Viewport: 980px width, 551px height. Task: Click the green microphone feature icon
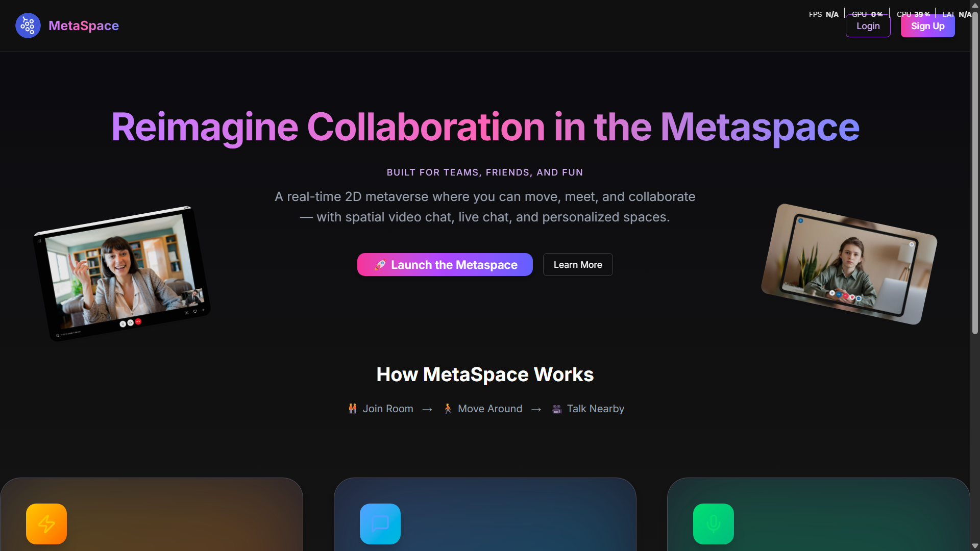[713, 523]
